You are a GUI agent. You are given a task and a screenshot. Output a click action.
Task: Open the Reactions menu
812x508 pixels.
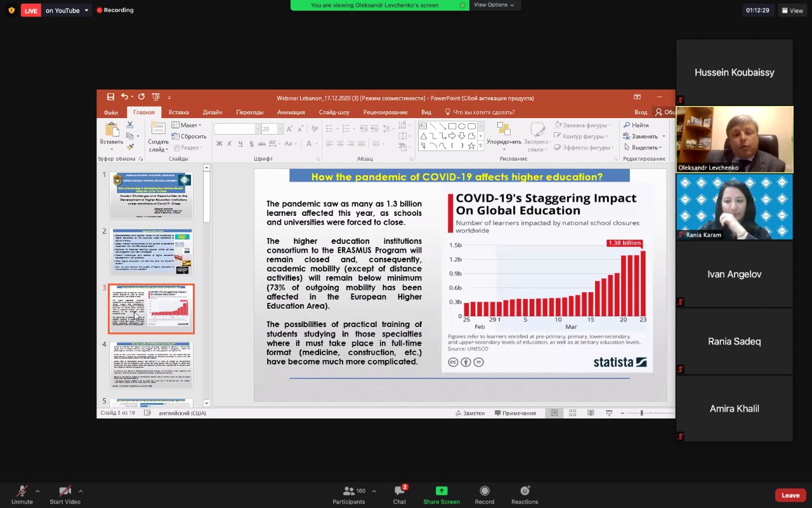coord(525,494)
